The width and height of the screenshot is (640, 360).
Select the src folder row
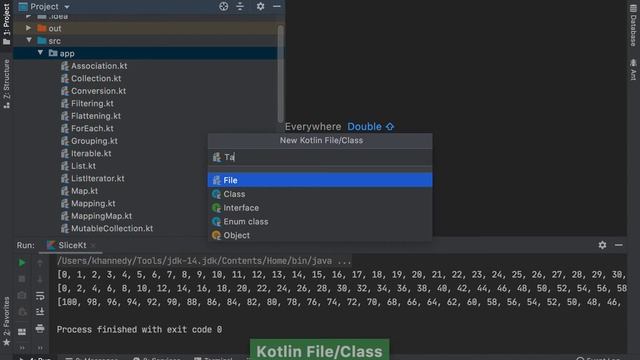pyautogui.click(x=146, y=41)
